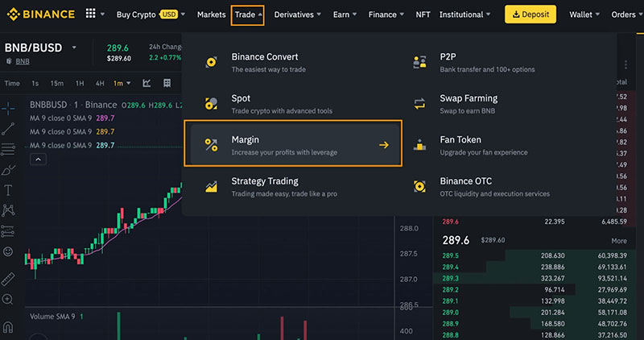Collapse the MA indicator legend
Image resolution: width=644 pixels, height=340 pixels.
pos(37,160)
